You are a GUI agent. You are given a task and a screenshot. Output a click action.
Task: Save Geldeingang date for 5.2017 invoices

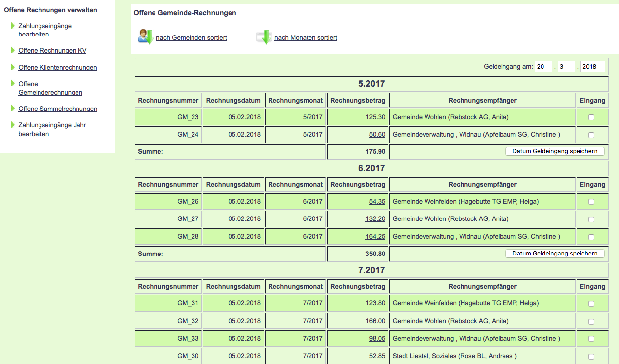pos(555,151)
